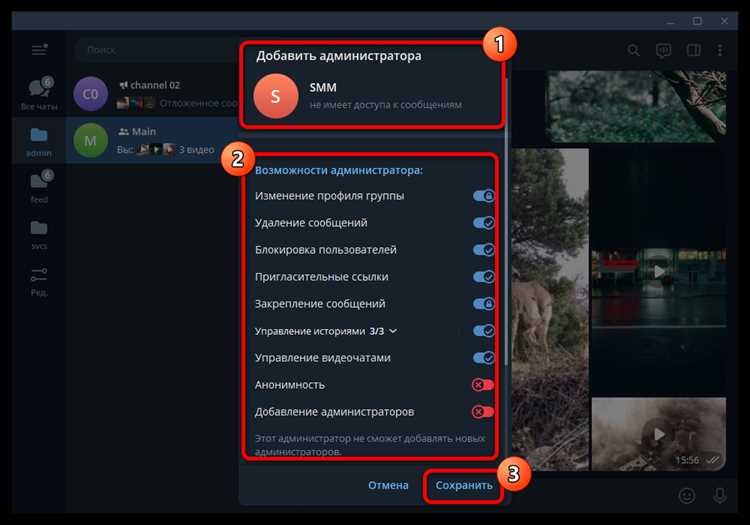The width and height of the screenshot is (750, 525).
Task: Toggle Delete messages permission switch
Action: coord(484,223)
